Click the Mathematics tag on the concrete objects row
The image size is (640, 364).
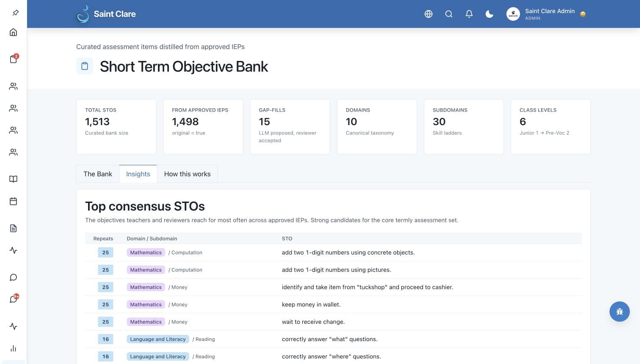pyautogui.click(x=146, y=252)
